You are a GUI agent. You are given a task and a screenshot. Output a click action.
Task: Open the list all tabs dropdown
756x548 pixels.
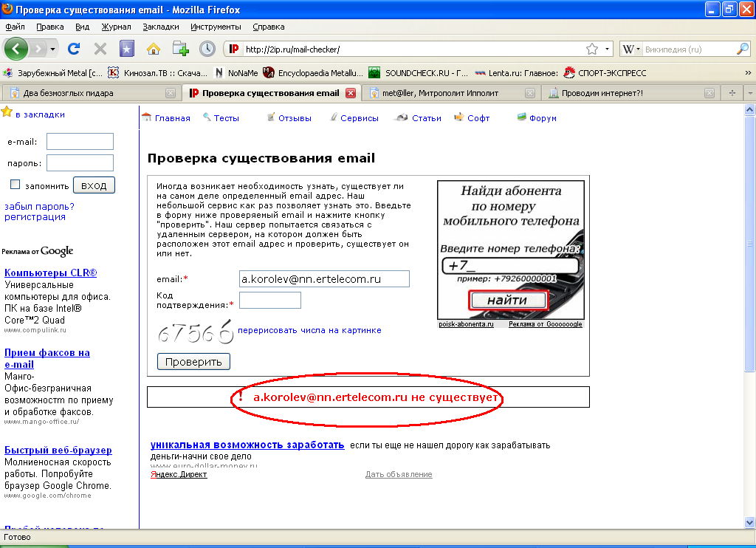[749, 93]
